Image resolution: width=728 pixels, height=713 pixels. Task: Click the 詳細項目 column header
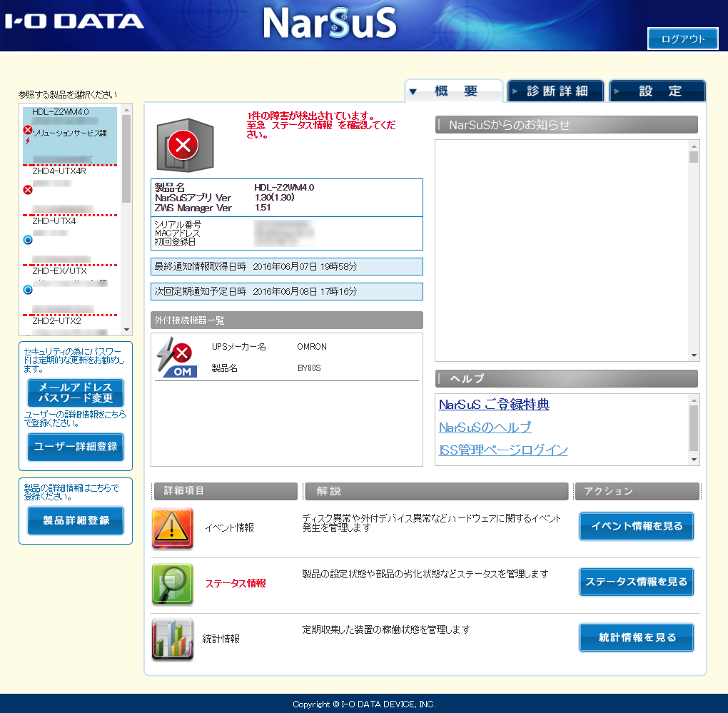click(225, 491)
